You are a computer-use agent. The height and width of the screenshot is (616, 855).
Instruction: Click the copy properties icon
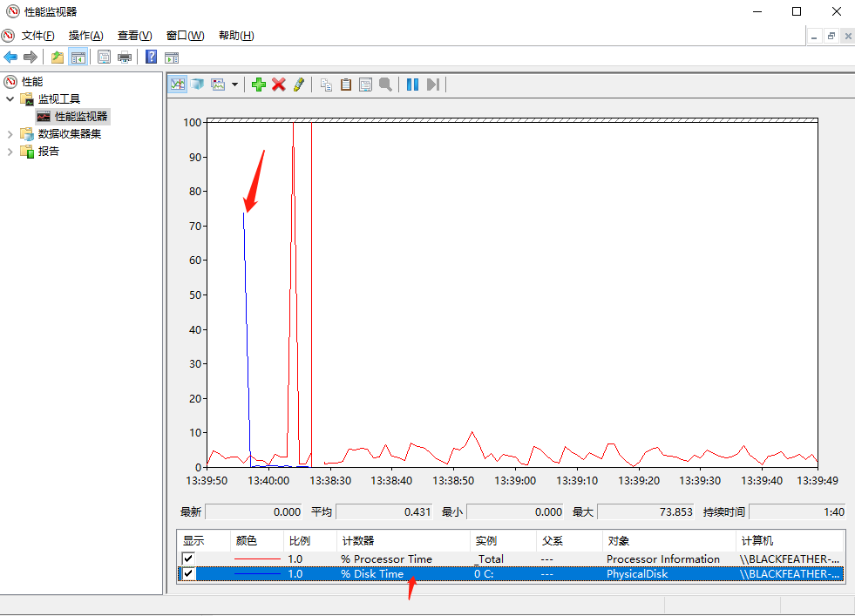[326, 85]
